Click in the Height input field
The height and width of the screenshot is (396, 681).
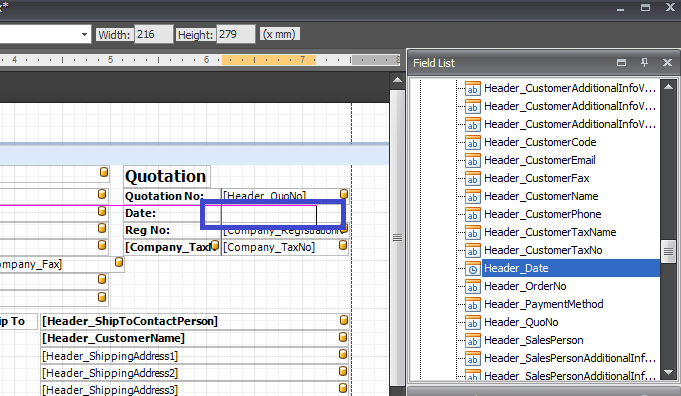pyautogui.click(x=235, y=34)
